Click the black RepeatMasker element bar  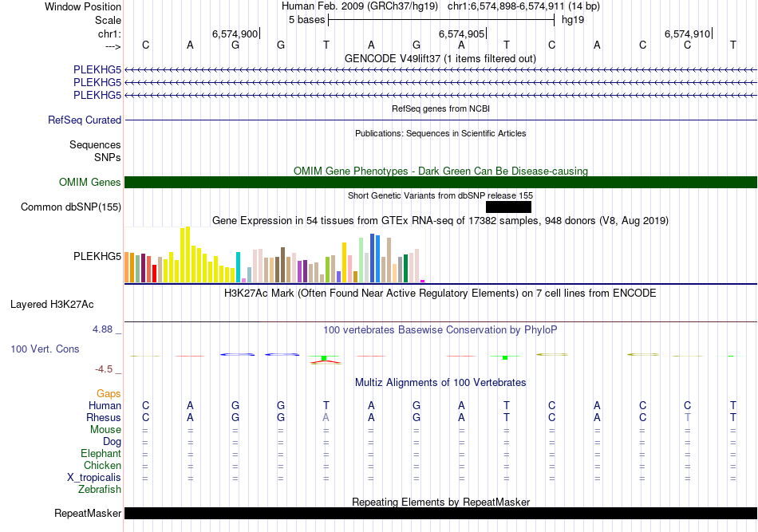[440, 513]
